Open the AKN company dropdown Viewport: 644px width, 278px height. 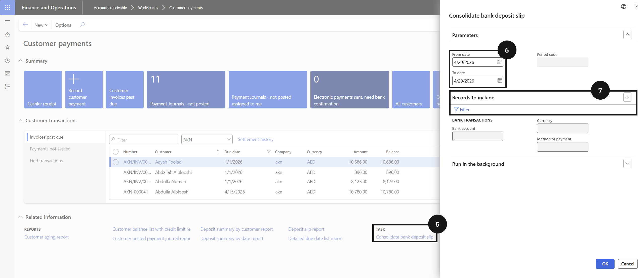click(207, 140)
